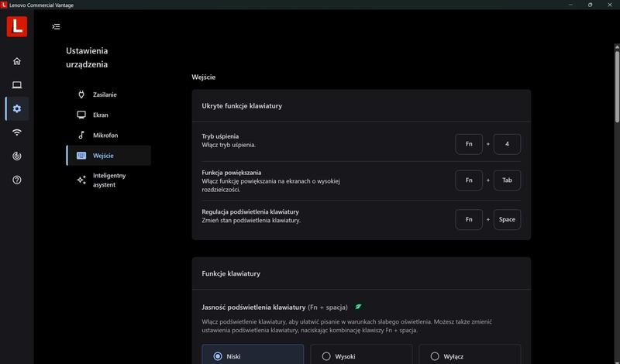Open Mikrofon settings section
The width and height of the screenshot is (620, 364).
pyautogui.click(x=105, y=136)
